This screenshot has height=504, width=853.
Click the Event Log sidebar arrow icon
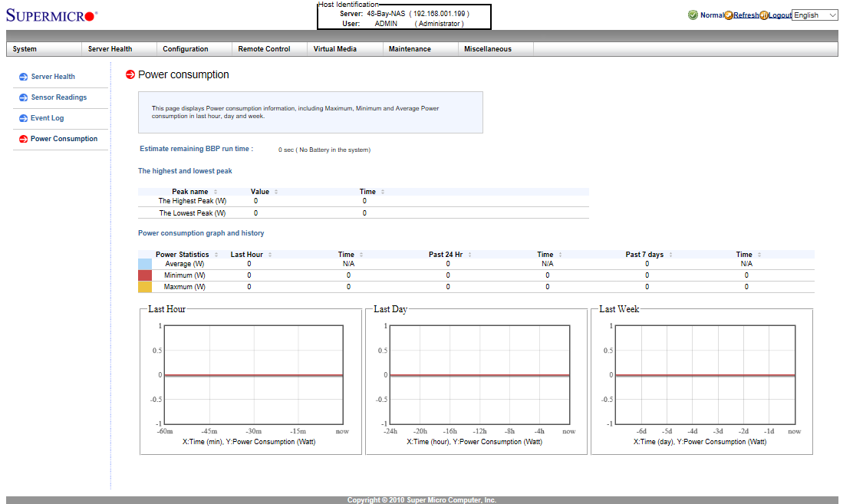pos(23,118)
